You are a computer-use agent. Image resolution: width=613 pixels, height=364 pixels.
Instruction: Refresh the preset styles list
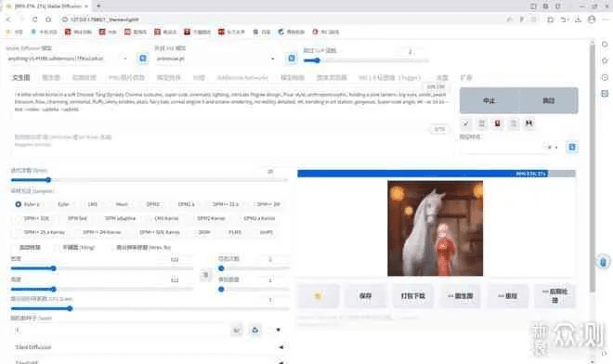click(x=572, y=148)
